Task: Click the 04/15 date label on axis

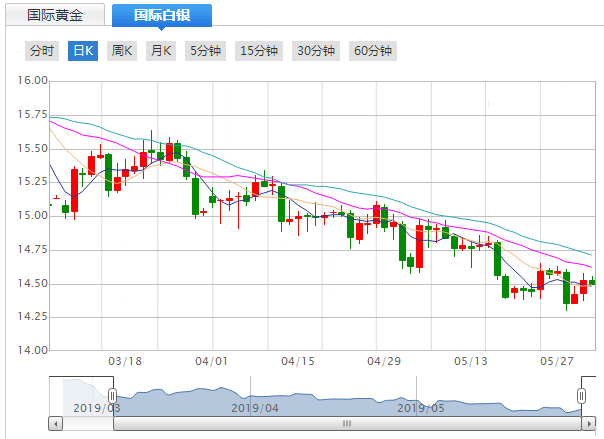Action: coord(298,362)
